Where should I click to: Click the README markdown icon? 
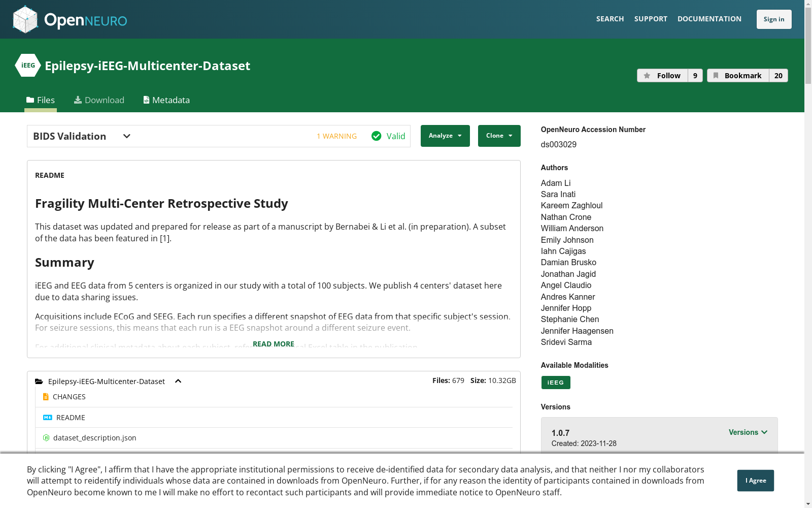48,418
